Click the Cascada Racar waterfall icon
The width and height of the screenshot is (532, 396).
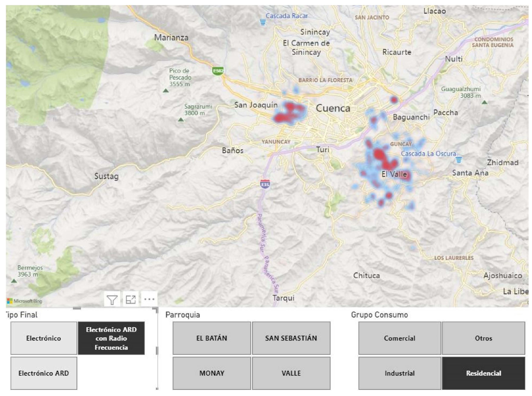[x=263, y=23]
